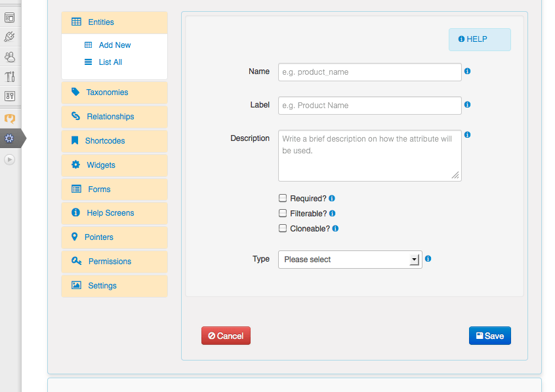
Task: Check the Cloneable checkbox
Action: (283, 229)
